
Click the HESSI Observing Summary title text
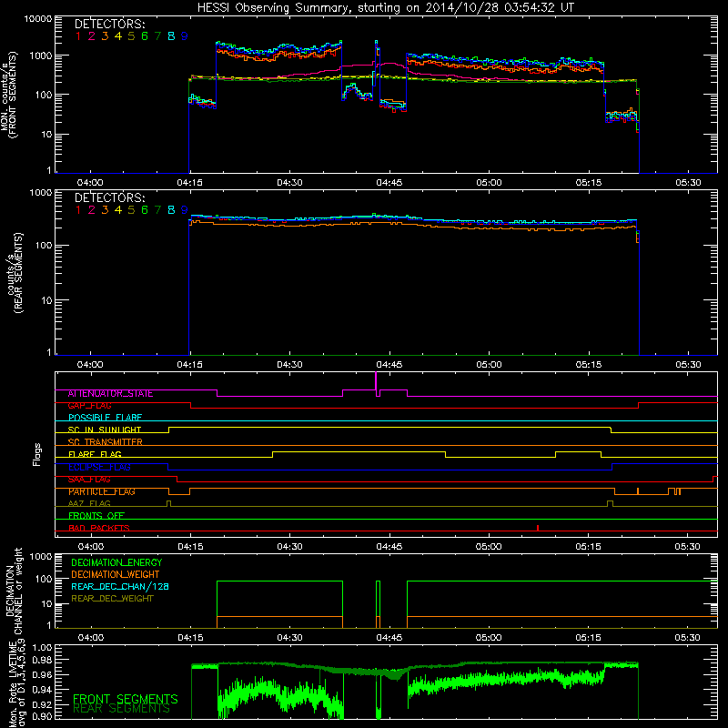[385, 8]
